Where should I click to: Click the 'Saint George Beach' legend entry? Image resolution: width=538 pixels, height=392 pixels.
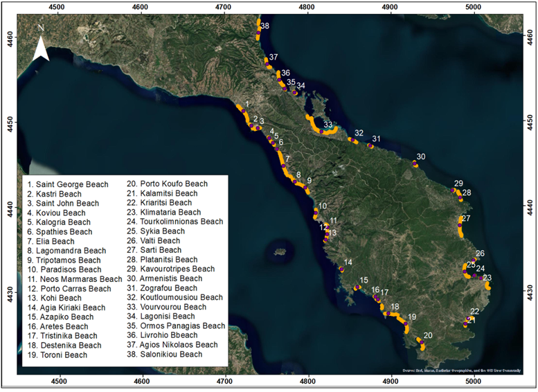coord(67,184)
